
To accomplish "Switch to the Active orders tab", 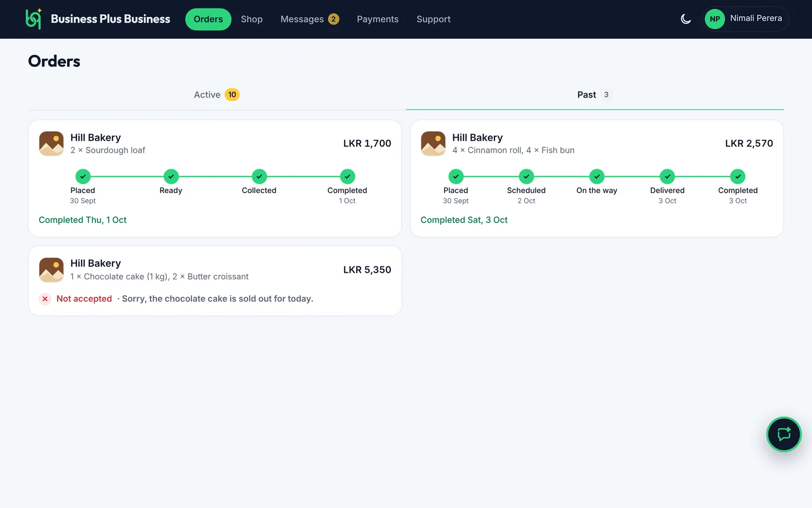I will pos(217,95).
